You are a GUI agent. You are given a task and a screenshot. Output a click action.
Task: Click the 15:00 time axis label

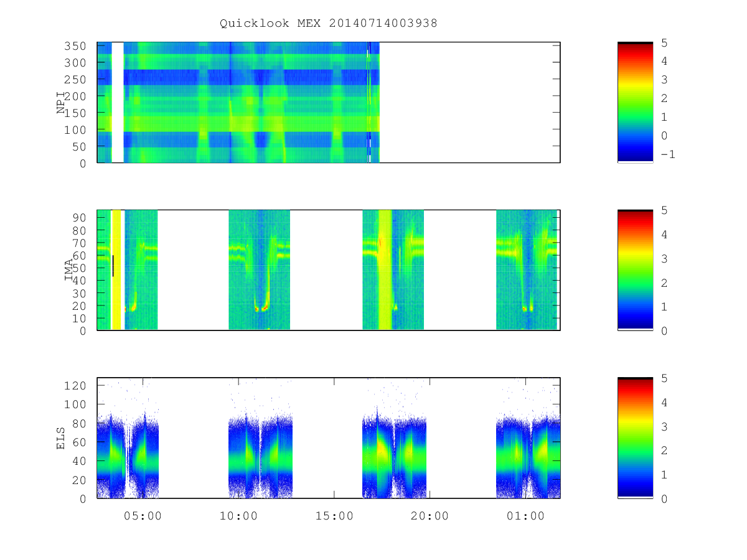(334, 516)
